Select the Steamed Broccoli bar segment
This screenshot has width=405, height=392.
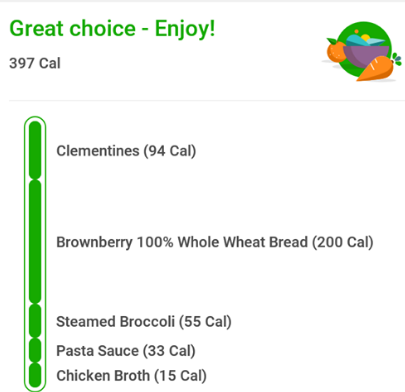pos(35,321)
